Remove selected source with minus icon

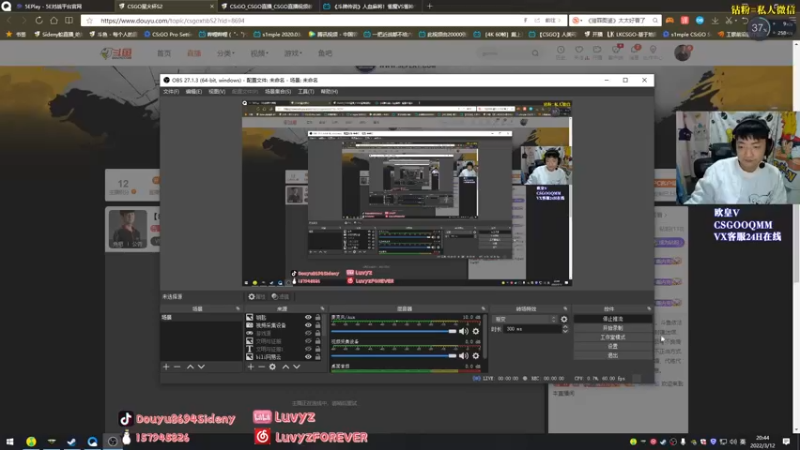click(261, 367)
